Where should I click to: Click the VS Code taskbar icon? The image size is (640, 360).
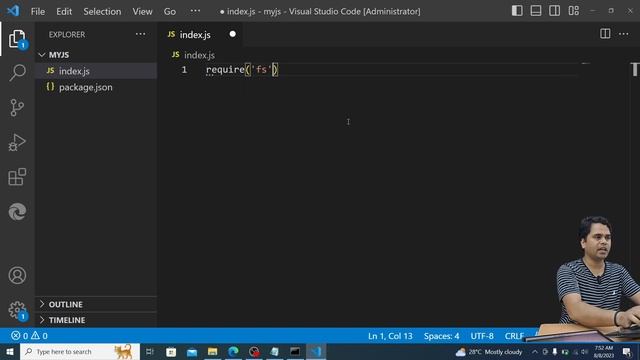316,352
